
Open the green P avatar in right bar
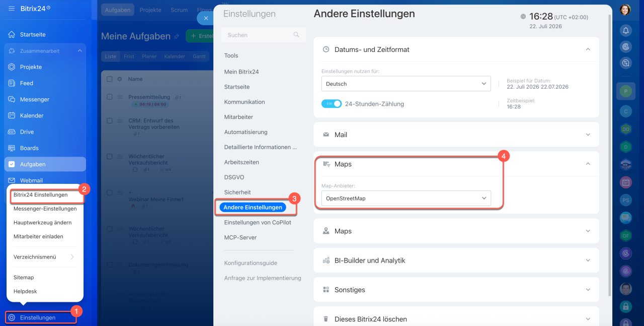626,91
